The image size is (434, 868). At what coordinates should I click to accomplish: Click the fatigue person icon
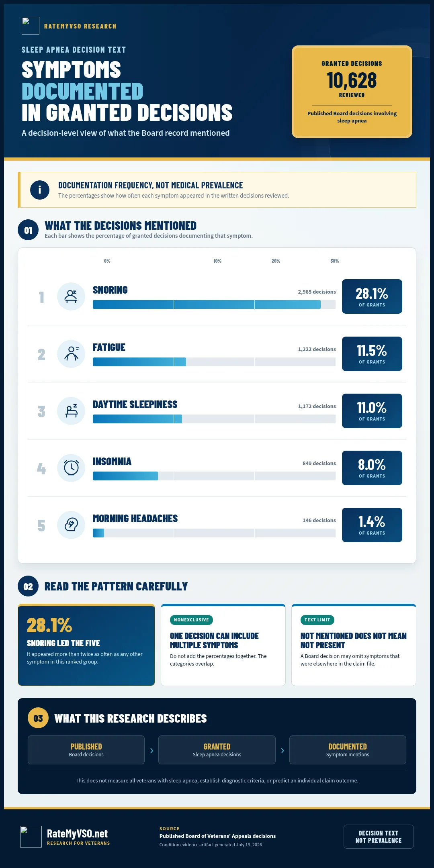[71, 354]
